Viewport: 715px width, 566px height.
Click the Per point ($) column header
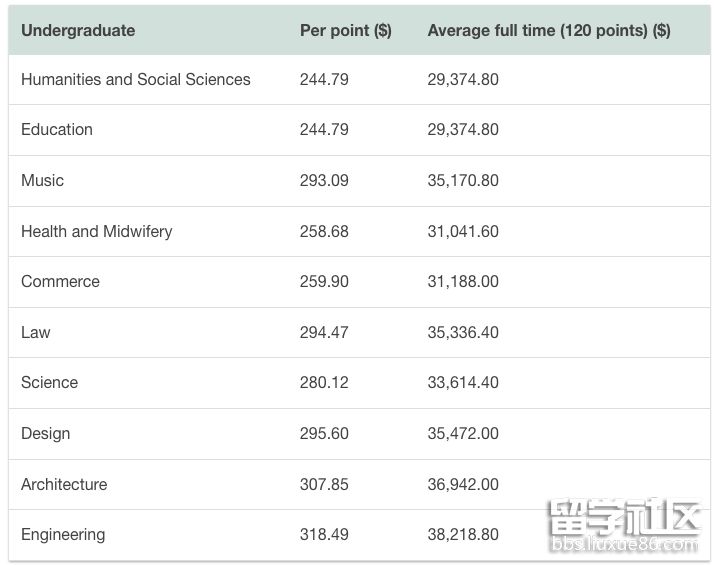345,31
